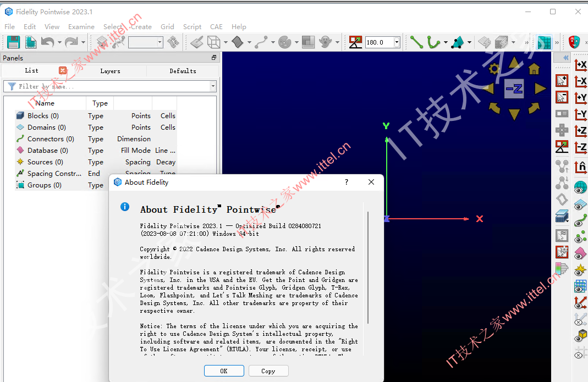Click the add-to-selection cursor plus icon
This screenshot has width=588, height=382.
(562, 81)
